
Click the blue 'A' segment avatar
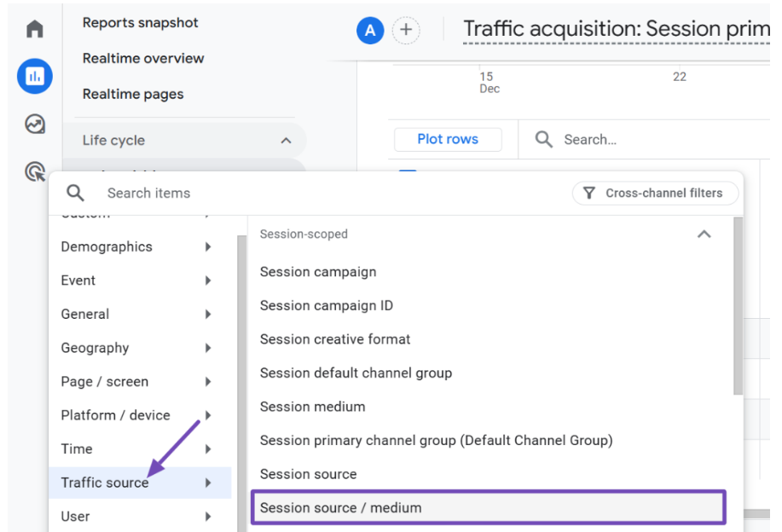pos(369,31)
